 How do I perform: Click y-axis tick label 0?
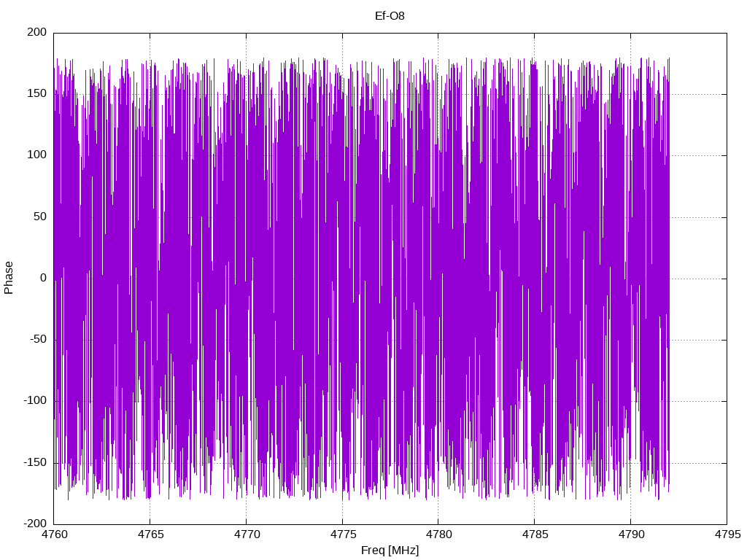click(x=44, y=278)
